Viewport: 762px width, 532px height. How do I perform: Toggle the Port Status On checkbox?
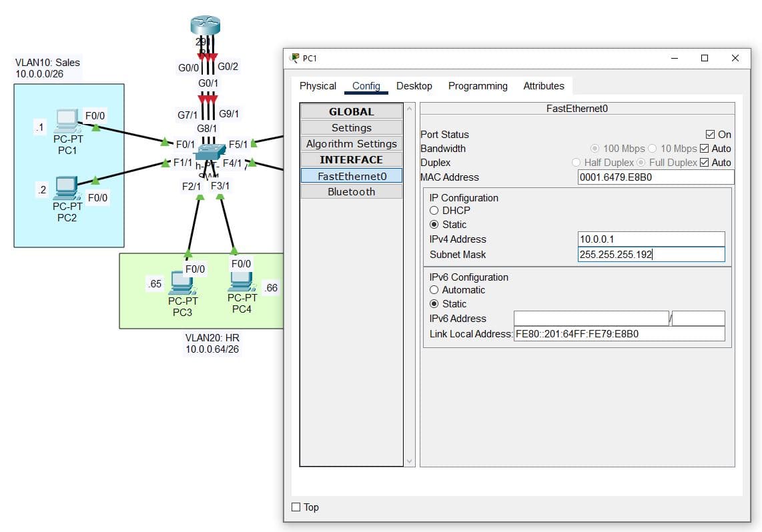point(710,135)
